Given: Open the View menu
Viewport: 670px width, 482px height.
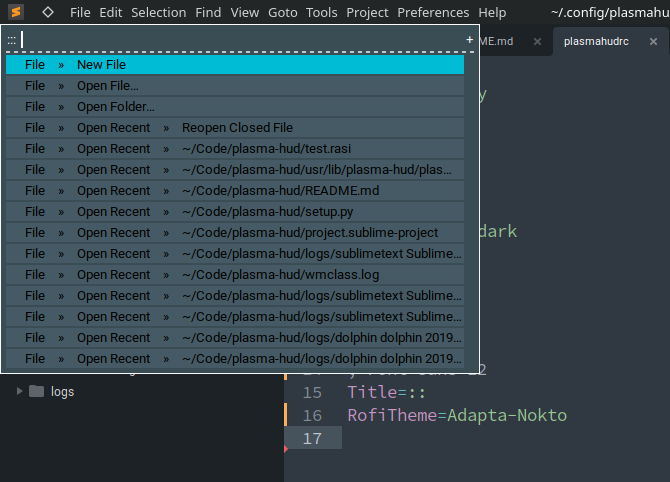Looking at the screenshot, I should pos(245,12).
